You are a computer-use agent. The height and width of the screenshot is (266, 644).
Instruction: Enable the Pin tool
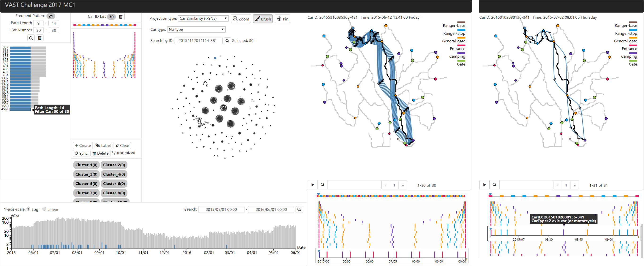point(283,19)
